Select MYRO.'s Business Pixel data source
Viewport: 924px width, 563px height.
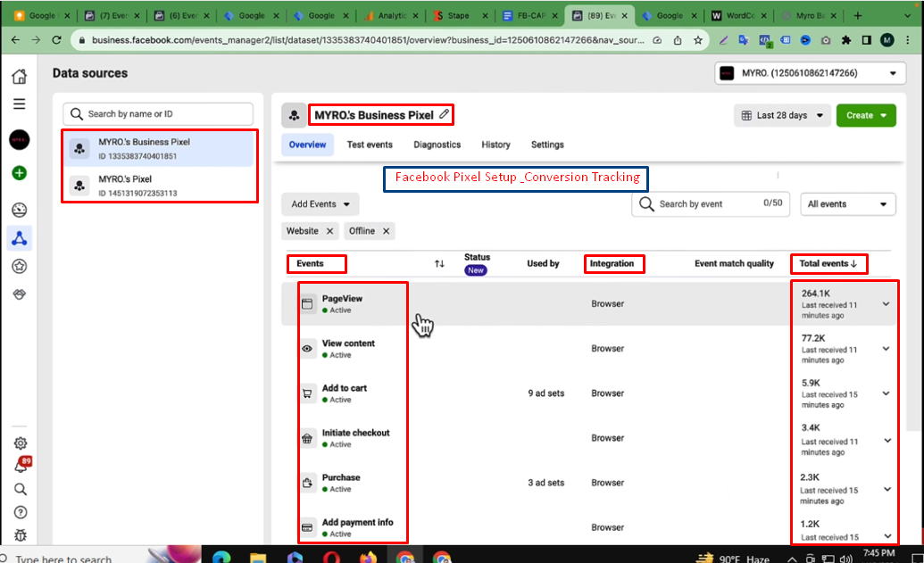coord(159,148)
